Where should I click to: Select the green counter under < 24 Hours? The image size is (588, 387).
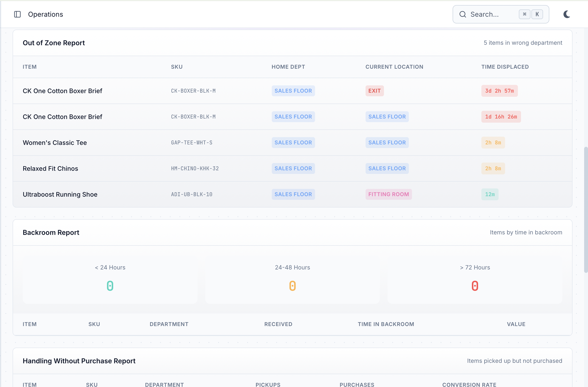click(x=110, y=286)
